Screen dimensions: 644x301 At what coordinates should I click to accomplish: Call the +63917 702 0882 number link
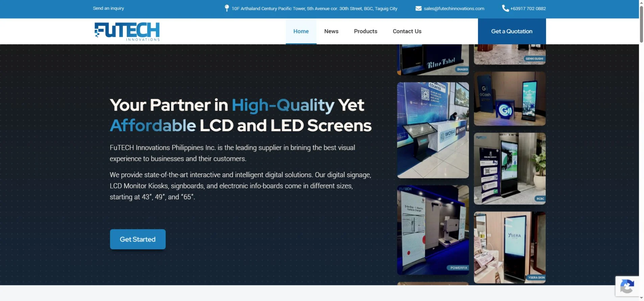tap(528, 8)
